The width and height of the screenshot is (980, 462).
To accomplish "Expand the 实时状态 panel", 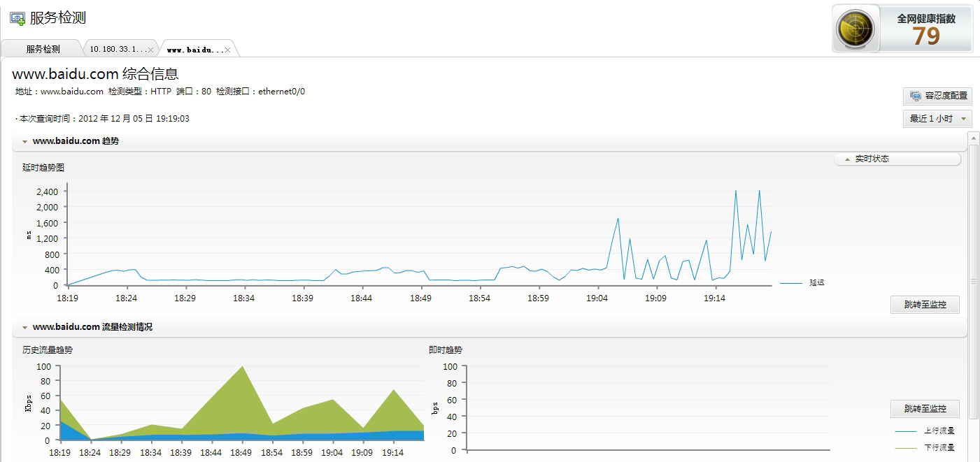I will coord(897,159).
